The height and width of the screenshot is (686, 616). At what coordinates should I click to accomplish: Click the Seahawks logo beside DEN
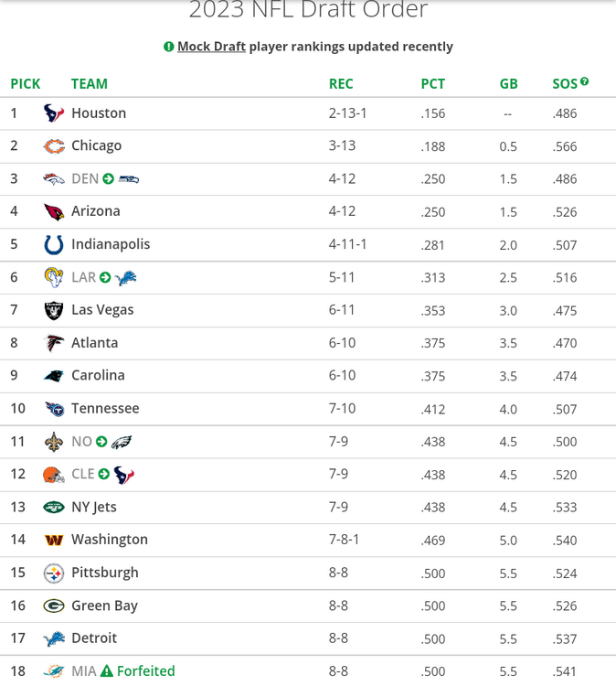click(128, 178)
